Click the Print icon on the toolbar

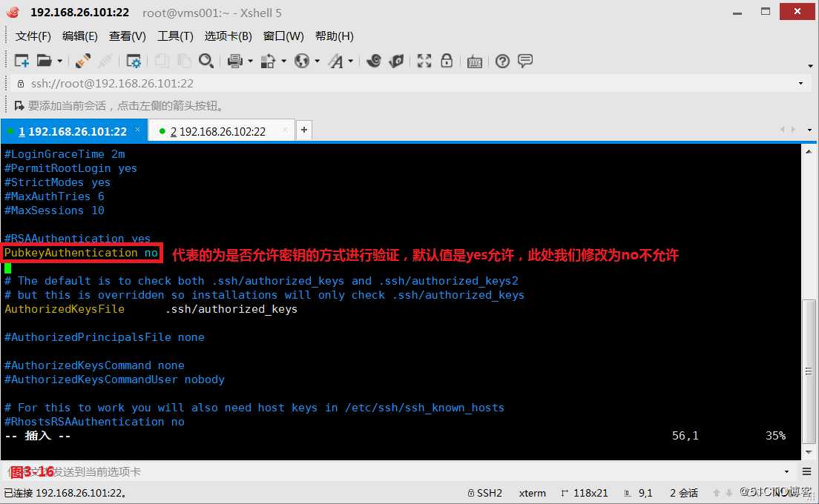(x=236, y=60)
